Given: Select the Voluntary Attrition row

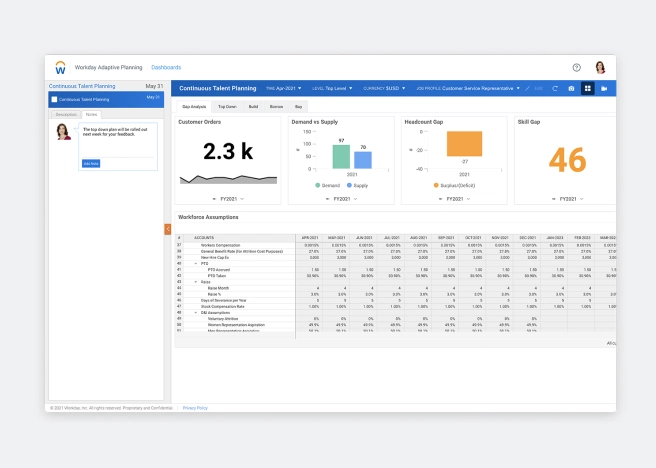Looking at the screenshot, I should point(395,319).
